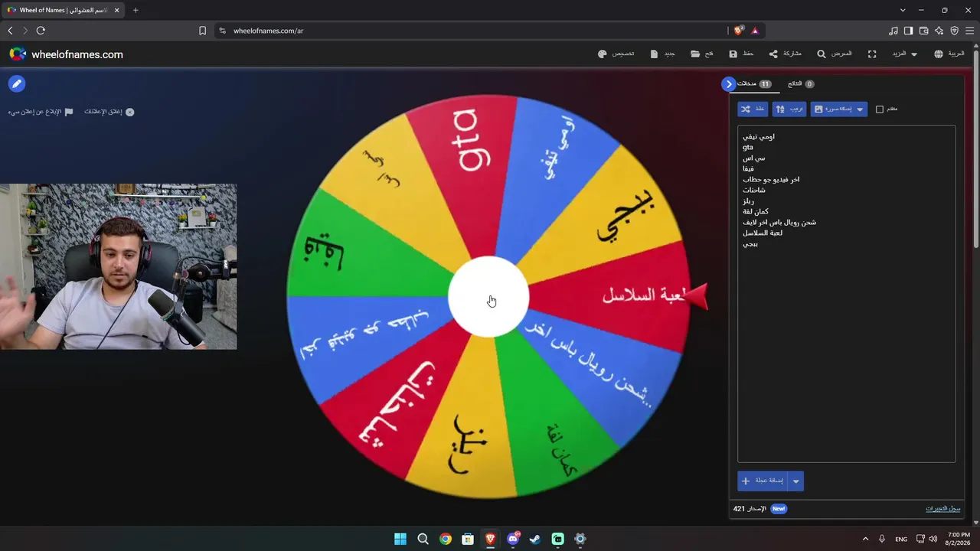The image size is (980, 551).
Task: Switch to the entries tab showing 11
Action: tap(753, 84)
